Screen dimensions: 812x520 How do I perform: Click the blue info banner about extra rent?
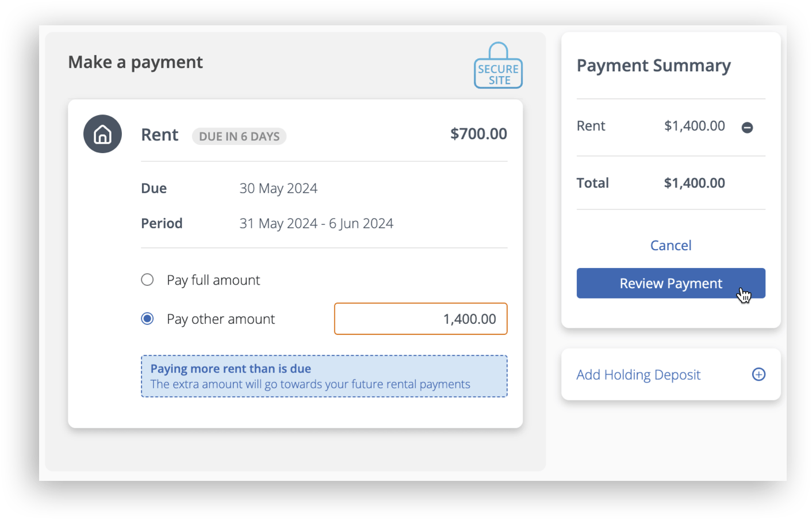[x=324, y=376]
